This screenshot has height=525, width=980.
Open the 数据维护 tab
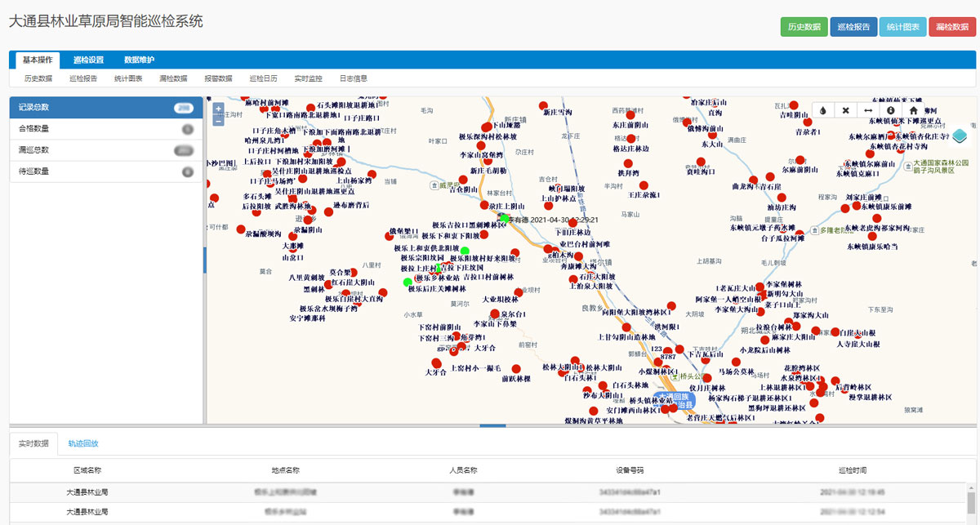click(x=139, y=60)
